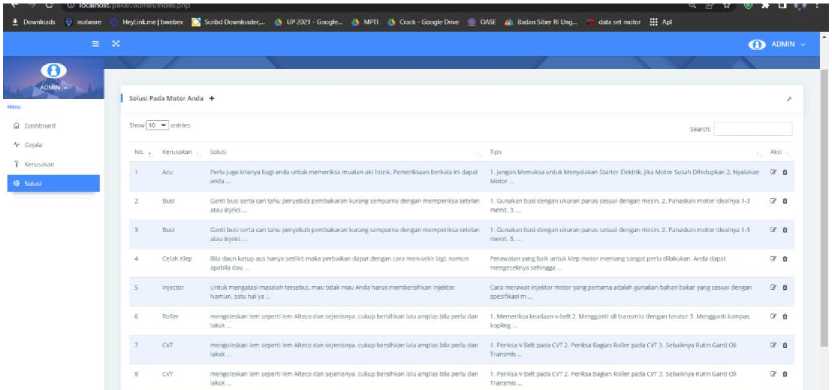Open the Scribd Downloader bookmark
The height and width of the screenshot is (390, 832).
(x=229, y=22)
